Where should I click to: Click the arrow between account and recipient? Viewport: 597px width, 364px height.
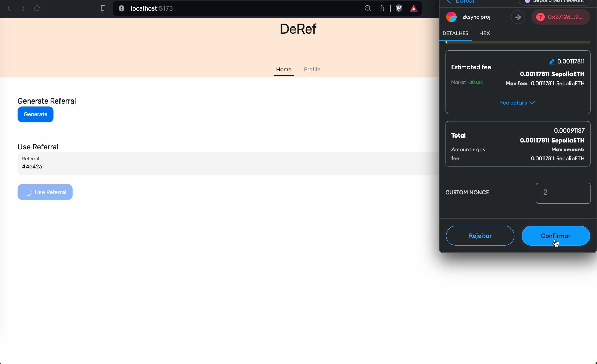[518, 17]
